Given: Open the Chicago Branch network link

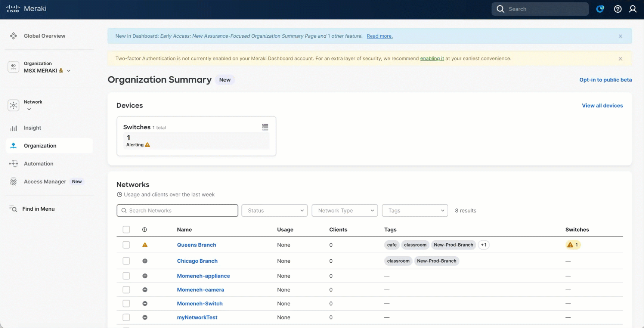Looking at the screenshot, I should click(197, 261).
